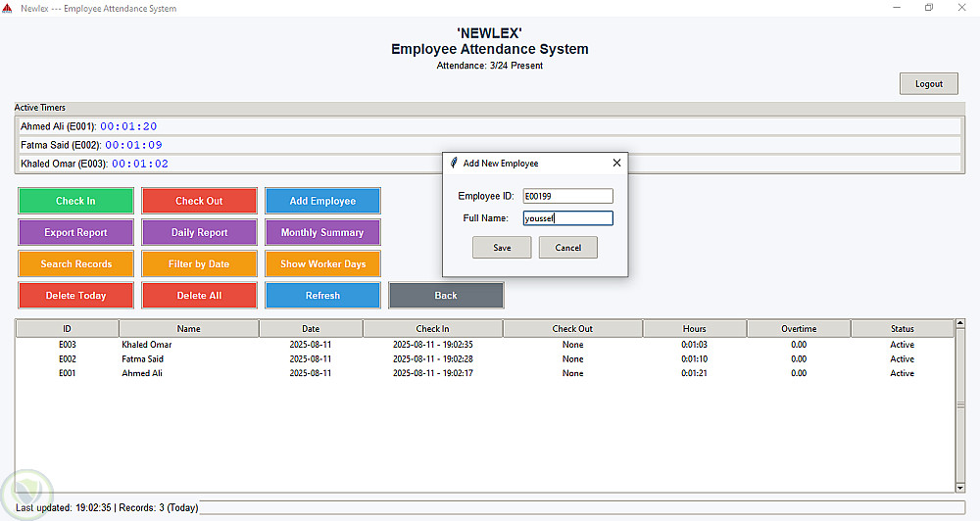The height and width of the screenshot is (521, 980).
Task: Focus the Employee ID field
Action: click(568, 196)
